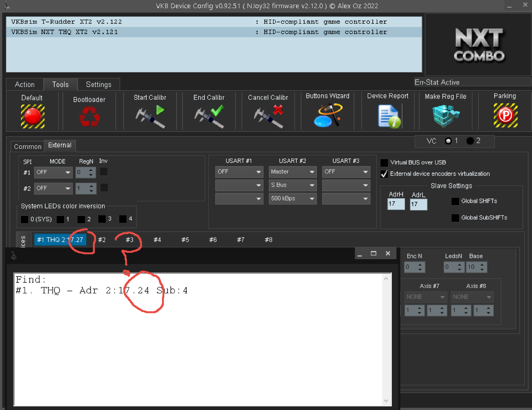Toggle LED color inversion checkbox 1
The width and height of the screenshot is (532, 410).
(x=61, y=220)
